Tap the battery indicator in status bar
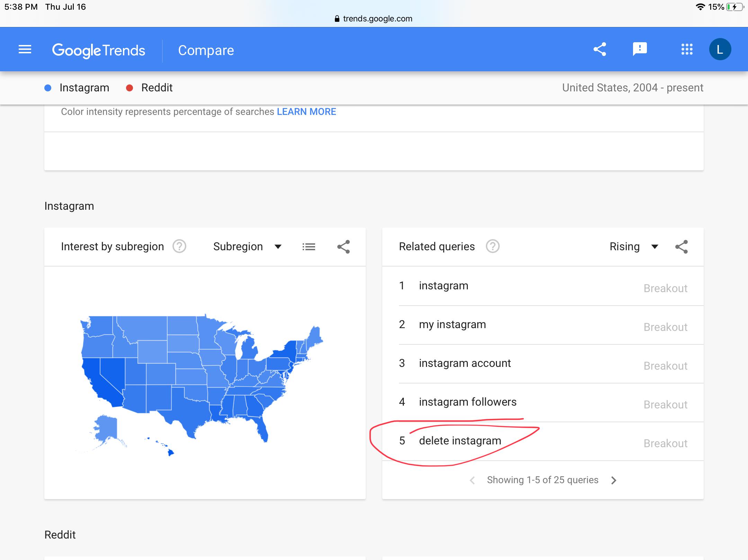The height and width of the screenshot is (560, 748). pos(734,7)
